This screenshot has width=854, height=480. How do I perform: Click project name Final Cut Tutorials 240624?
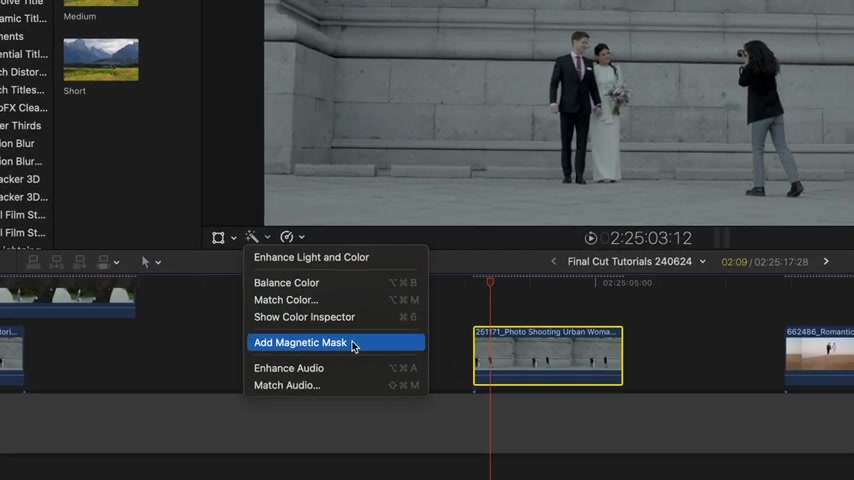pyautogui.click(x=630, y=262)
